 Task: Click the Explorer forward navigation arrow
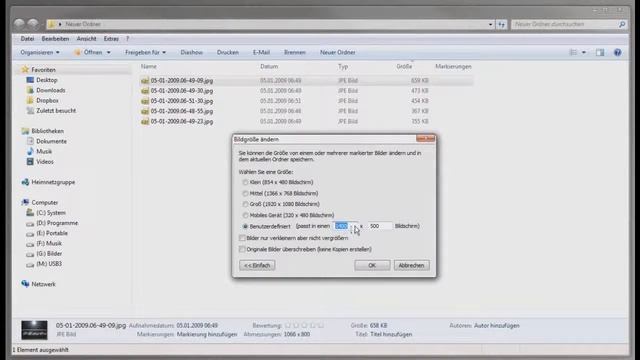(33, 24)
